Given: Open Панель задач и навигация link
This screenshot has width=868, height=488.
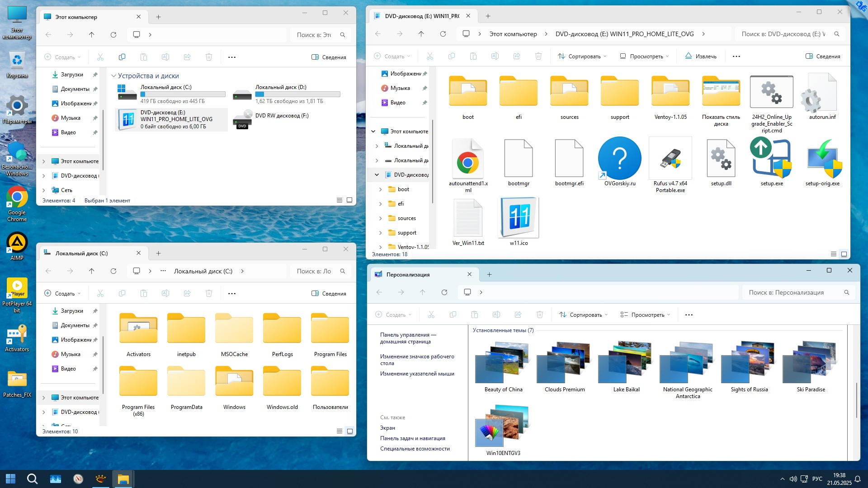Looking at the screenshot, I should tap(412, 438).
